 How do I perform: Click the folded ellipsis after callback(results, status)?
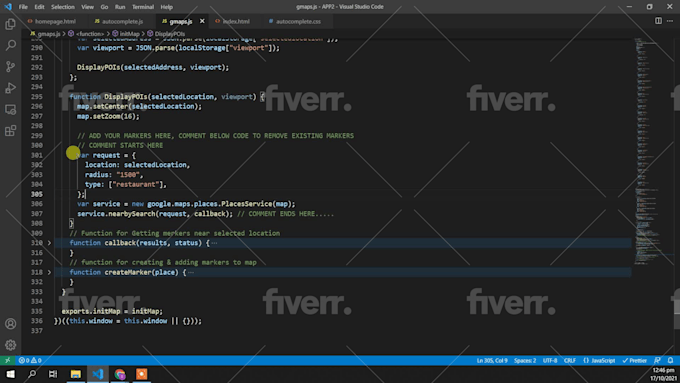tap(214, 243)
